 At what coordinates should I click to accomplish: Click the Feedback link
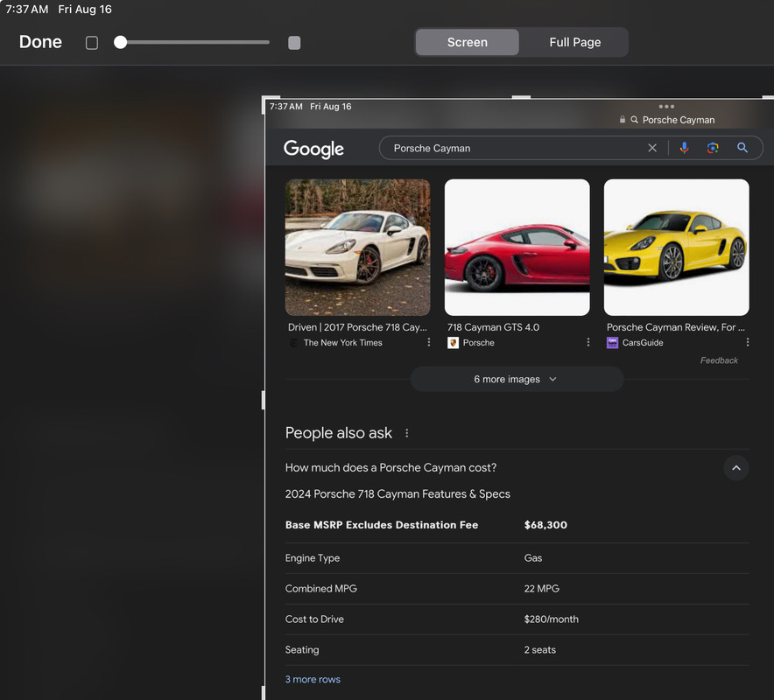(x=719, y=360)
